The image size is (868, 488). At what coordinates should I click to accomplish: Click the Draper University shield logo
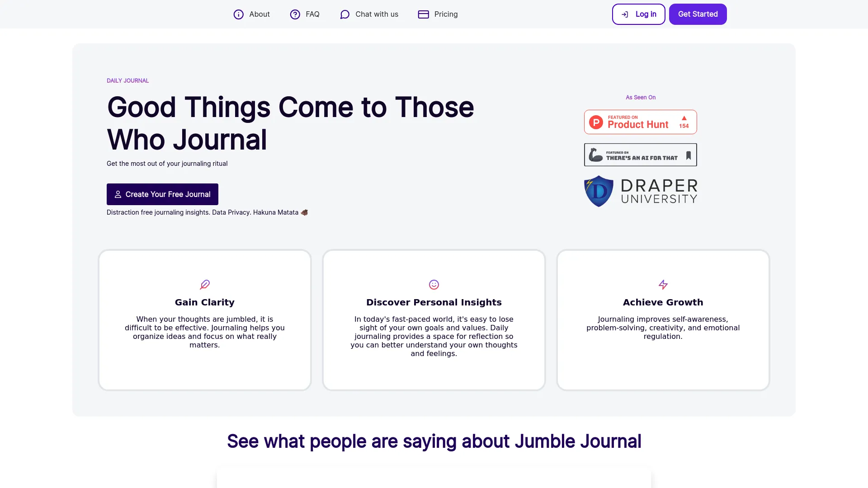pos(599,191)
